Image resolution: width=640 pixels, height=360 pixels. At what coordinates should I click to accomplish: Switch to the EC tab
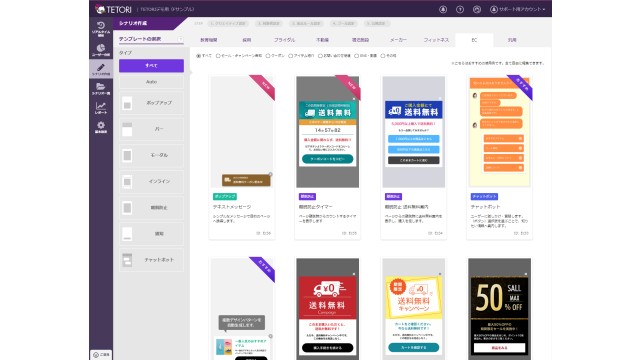[474, 40]
